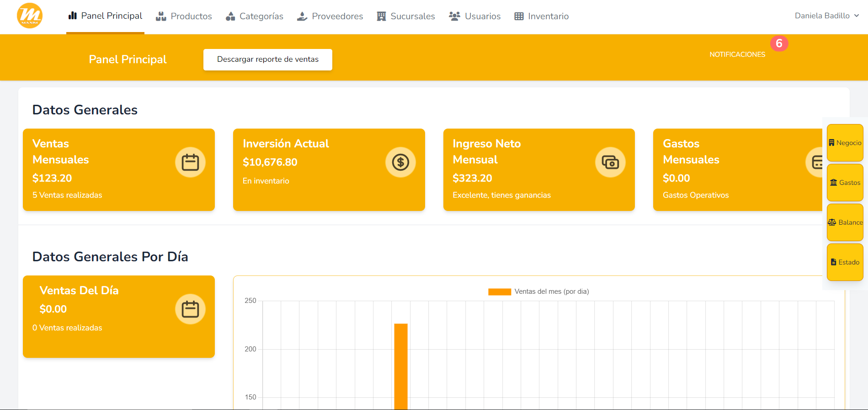Click the Datos Generales heading
868x410 pixels.
point(85,110)
